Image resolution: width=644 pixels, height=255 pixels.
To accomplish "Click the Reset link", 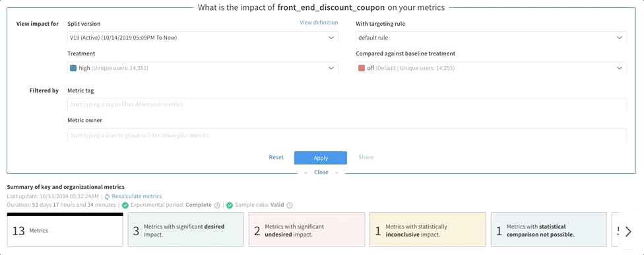I will pos(276,157).
